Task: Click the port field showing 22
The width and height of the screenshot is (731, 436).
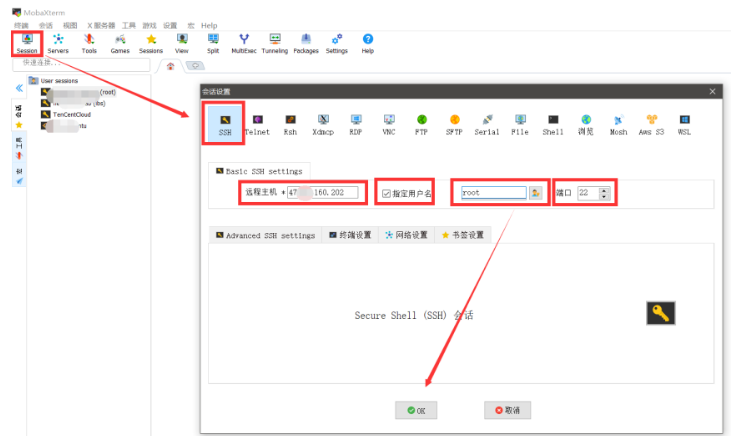Action: tap(588, 193)
